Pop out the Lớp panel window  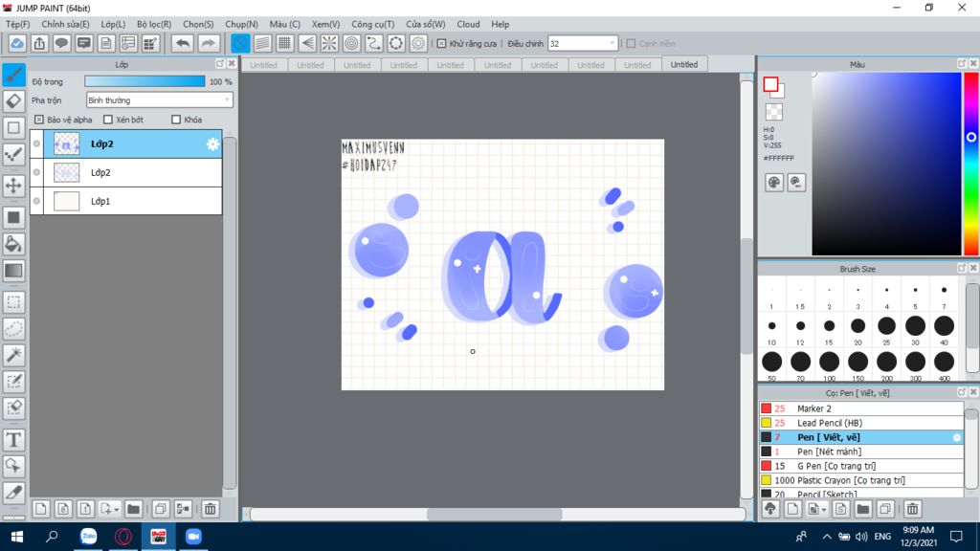220,64
